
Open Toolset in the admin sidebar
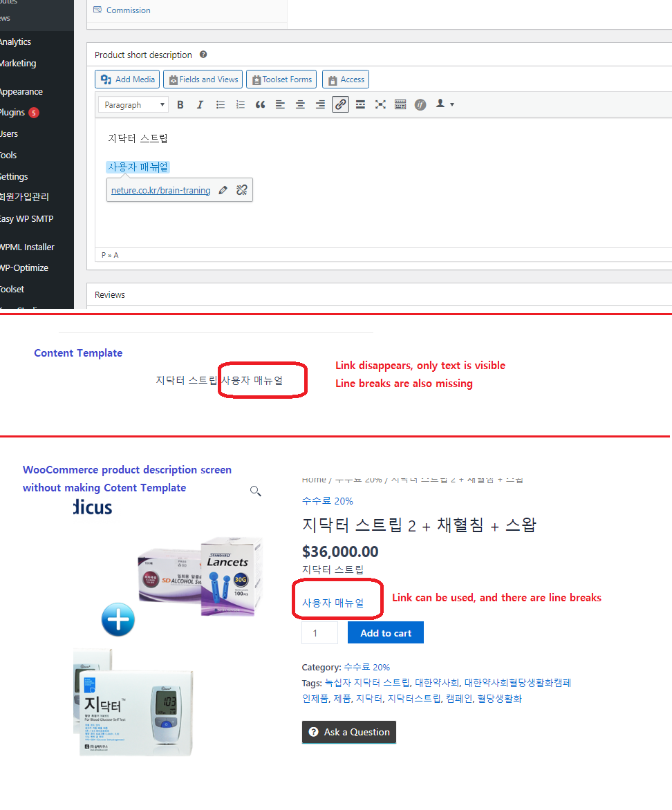(12, 290)
